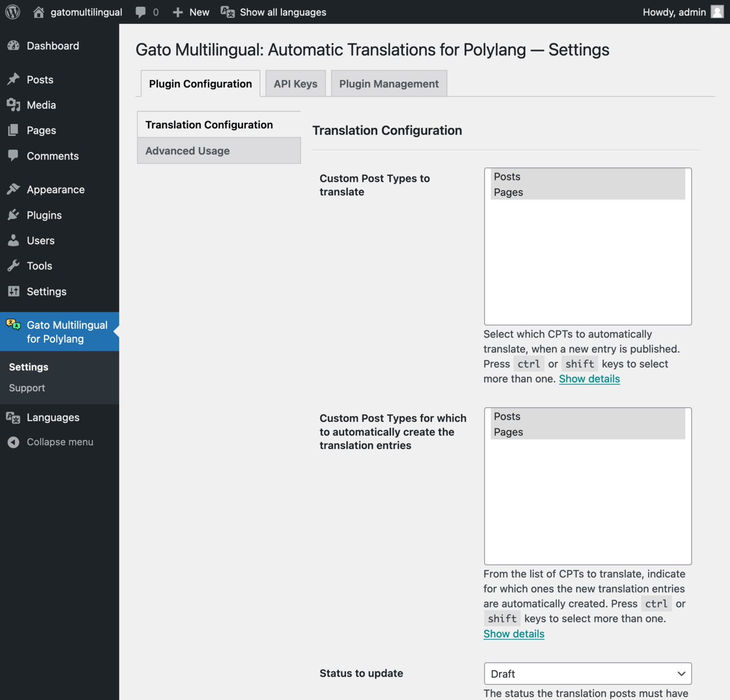Click the admin avatar in the top bar

tap(717, 12)
